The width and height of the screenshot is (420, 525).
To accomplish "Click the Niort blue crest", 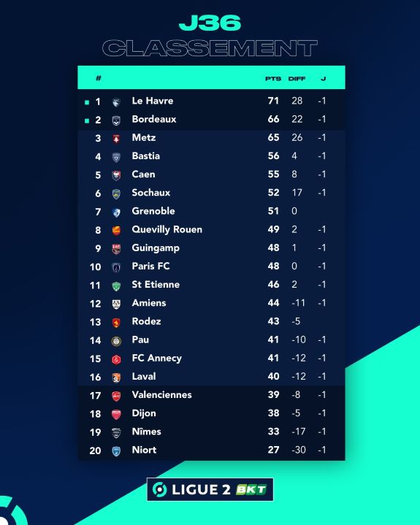I will 116,451.
